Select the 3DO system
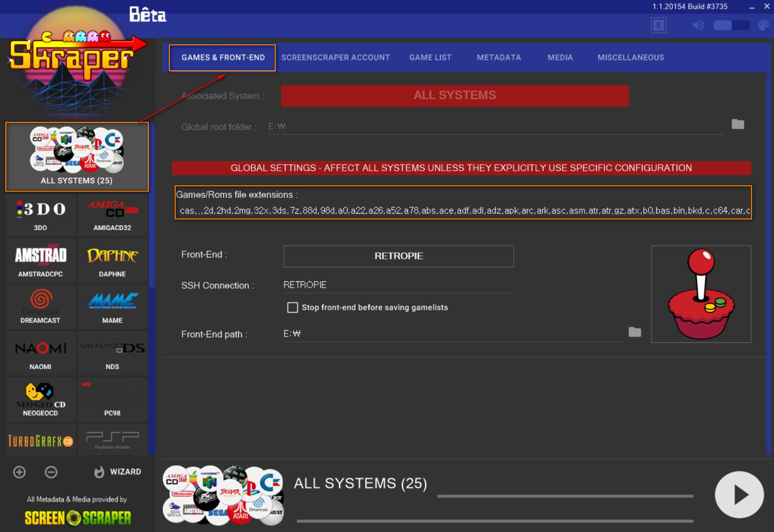Viewport: 774px width, 532px height. [x=41, y=215]
